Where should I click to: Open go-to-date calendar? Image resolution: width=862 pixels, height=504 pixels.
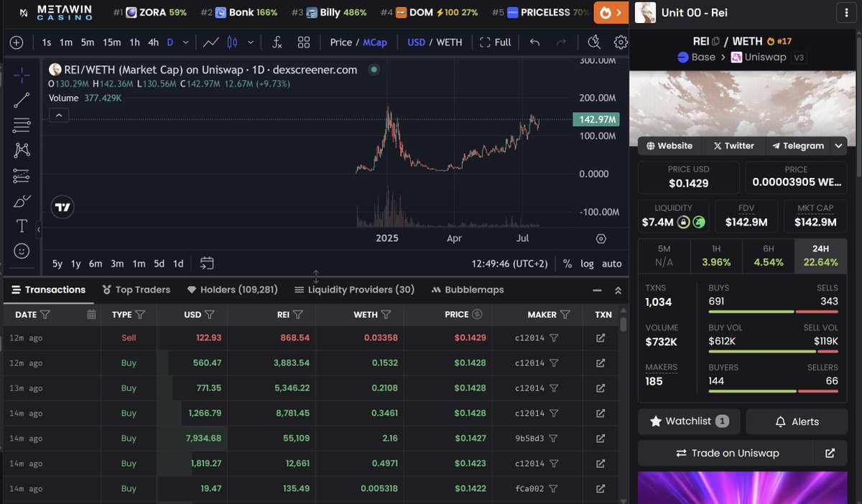click(207, 263)
